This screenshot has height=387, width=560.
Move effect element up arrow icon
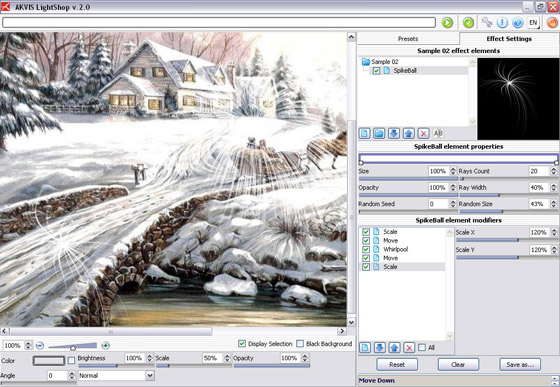409,134
